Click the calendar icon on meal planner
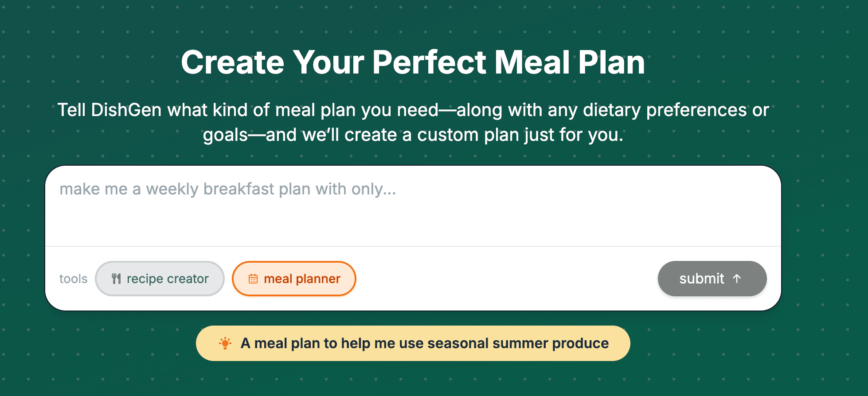The width and height of the screenshot is (868, 396). (x=253, y=279)
